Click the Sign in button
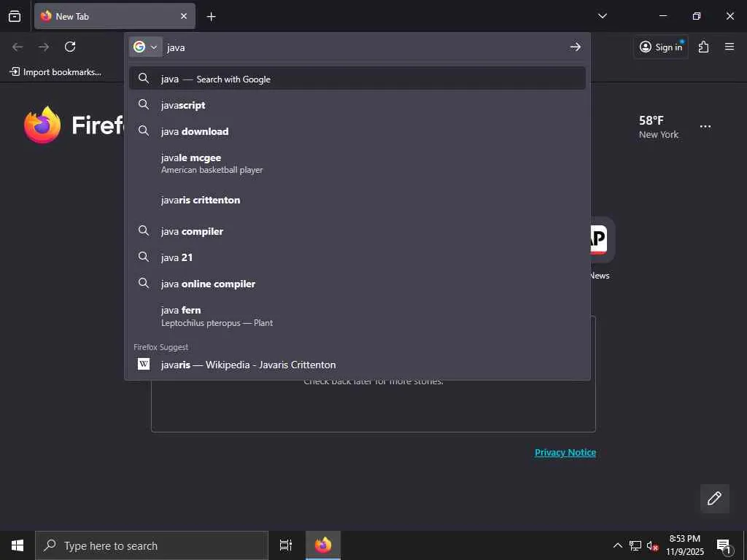The image size is (747, 560). (661, 47)
